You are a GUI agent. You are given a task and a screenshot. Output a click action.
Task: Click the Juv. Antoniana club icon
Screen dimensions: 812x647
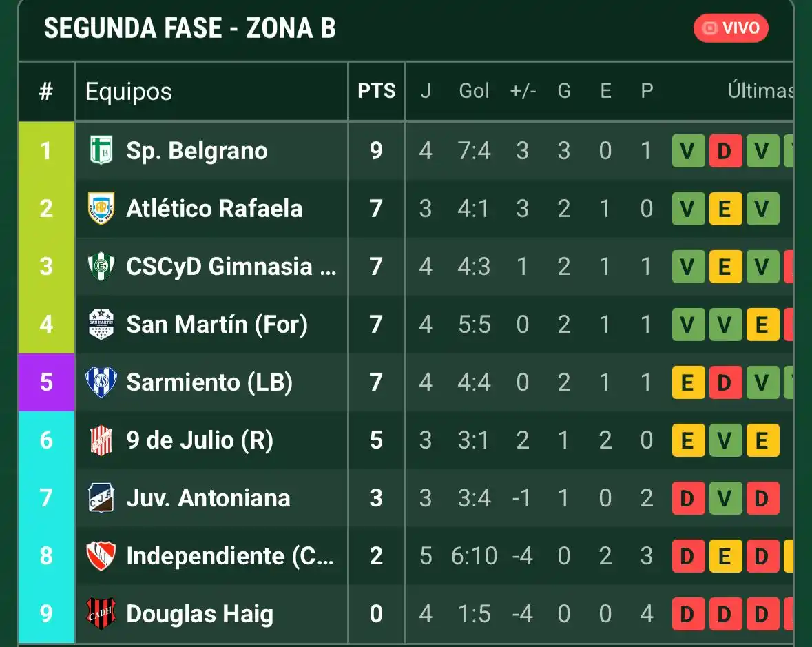click(101, 498)
